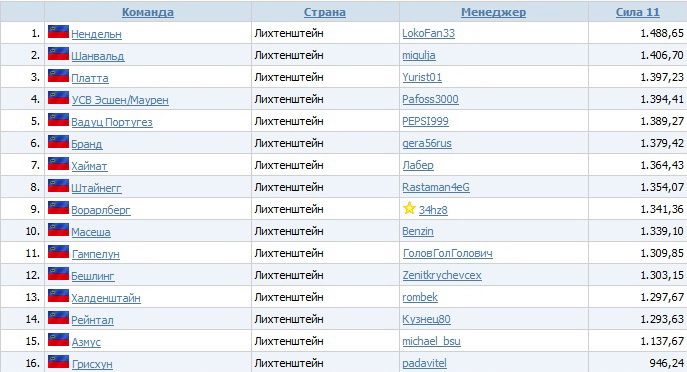The height and width of the screenshot is (372, 687).
Task: Open the Лабер manager link
Action: (418, 165)
